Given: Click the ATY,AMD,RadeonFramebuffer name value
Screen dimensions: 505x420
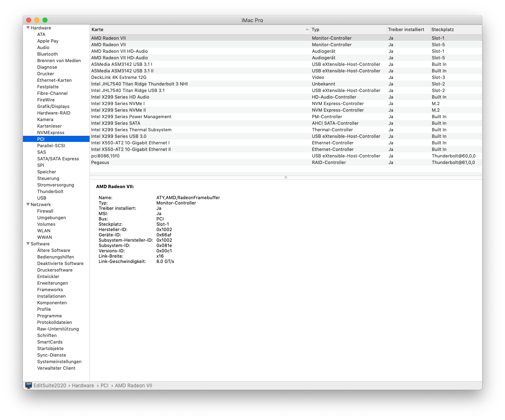Looking at the screenshot, I should pos(188,198).
